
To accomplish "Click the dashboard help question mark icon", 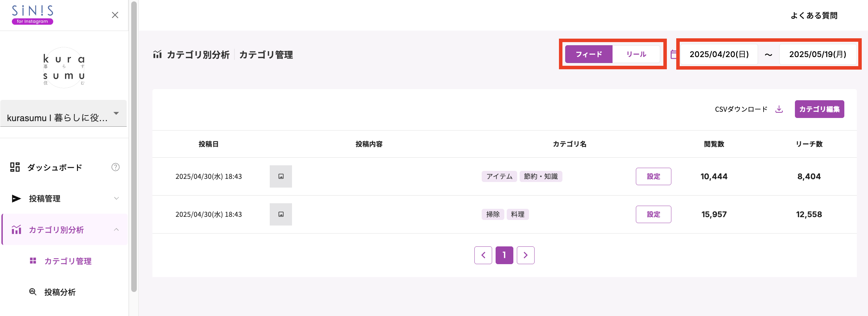I will [x=115, y=167].
